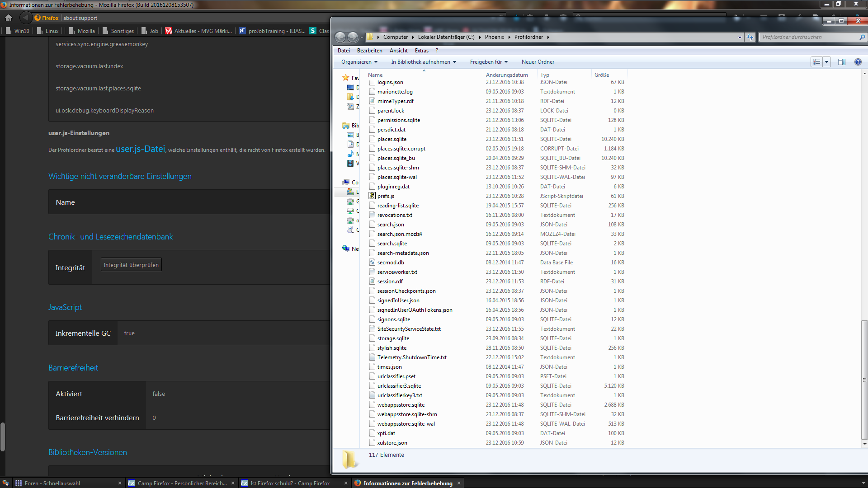Open the view options dropdown arrow
The height and width of the screenshot is (488, 868).
(827, 62)
